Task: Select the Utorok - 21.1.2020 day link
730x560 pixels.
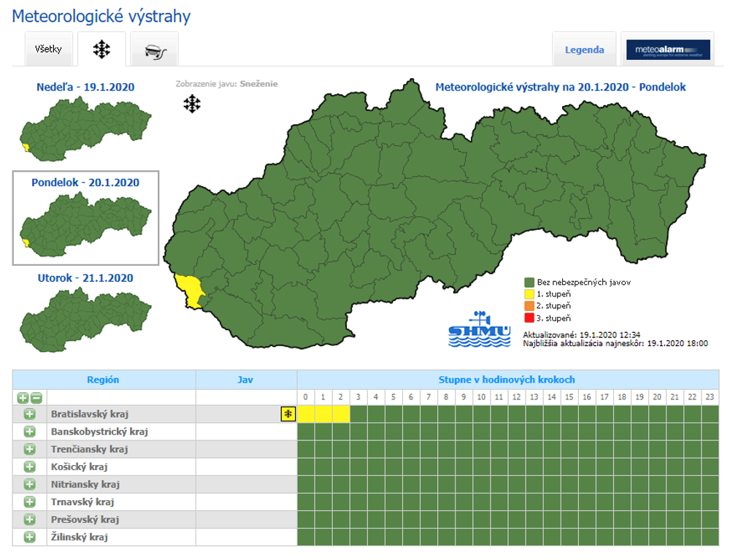Action: click(x=85, y=277)
